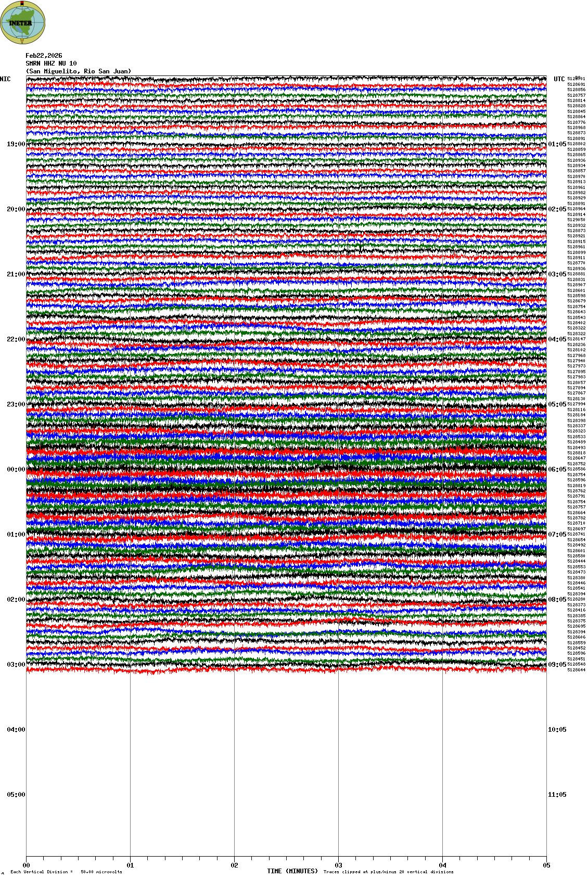Select the 09:05 UTC time label
588x879 pixels.
(557, 665)
